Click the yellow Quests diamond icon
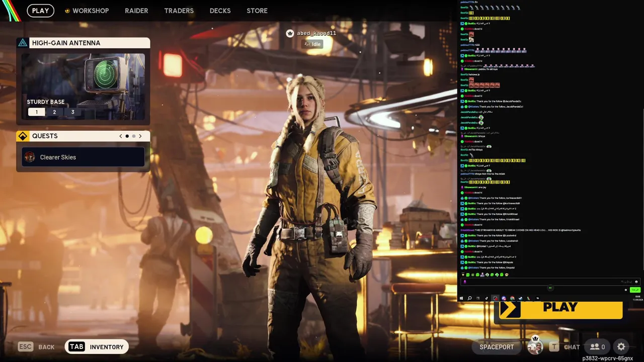 coord(23,136)
